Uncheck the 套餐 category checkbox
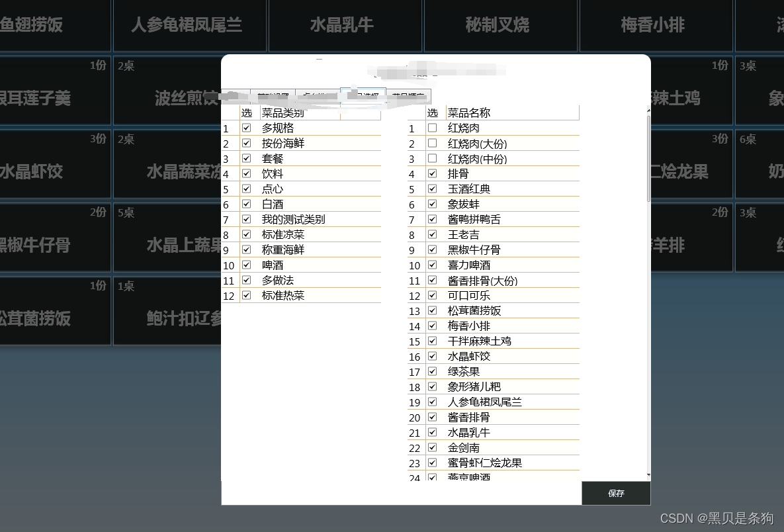Viewport: 784px width, 532px height. point(245,158)
